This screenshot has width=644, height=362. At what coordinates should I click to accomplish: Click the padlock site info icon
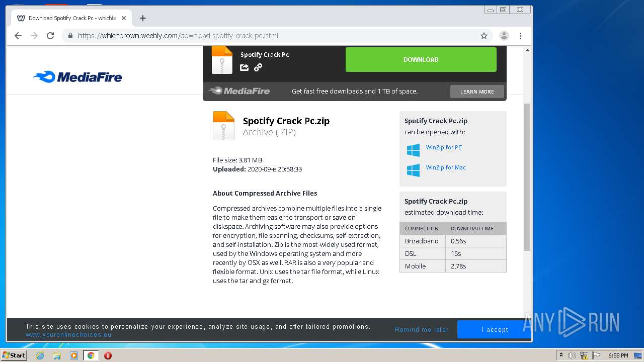pyautogui.click(x=70, y=36)
